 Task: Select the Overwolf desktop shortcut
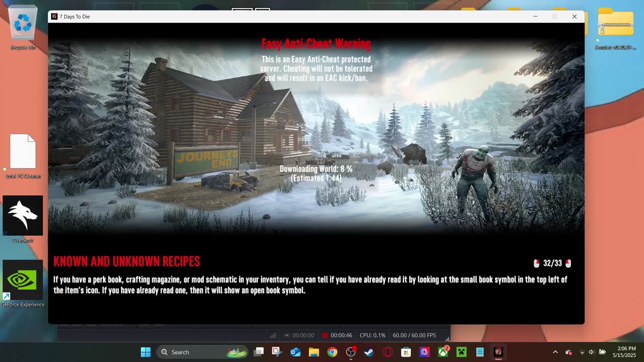click(23, 220)
